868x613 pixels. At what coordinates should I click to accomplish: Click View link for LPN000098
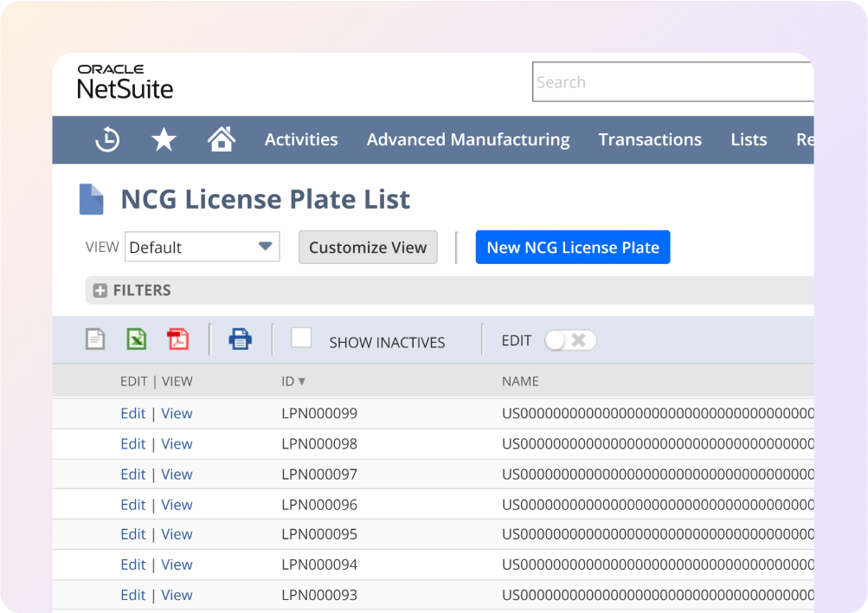[x=177, y=443]
